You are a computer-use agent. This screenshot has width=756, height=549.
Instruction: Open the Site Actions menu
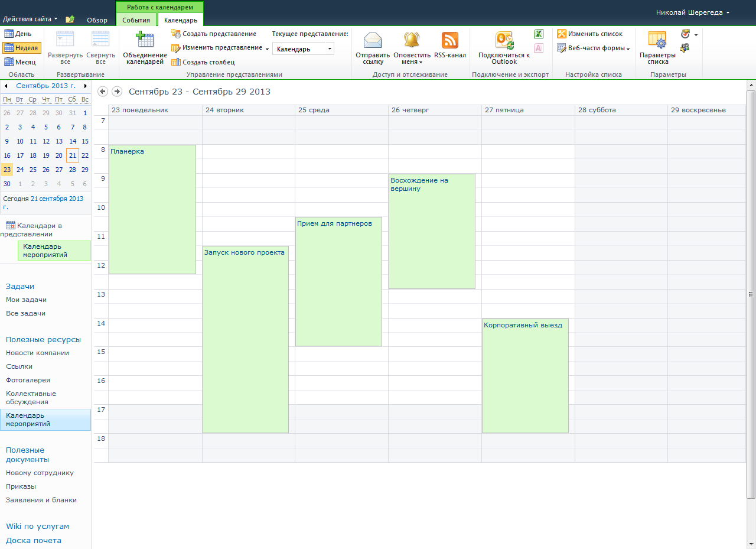[30, 19]
